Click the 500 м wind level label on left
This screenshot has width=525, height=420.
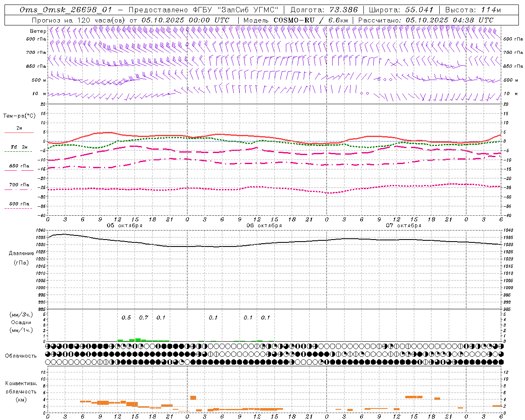(x=39, y=80)
